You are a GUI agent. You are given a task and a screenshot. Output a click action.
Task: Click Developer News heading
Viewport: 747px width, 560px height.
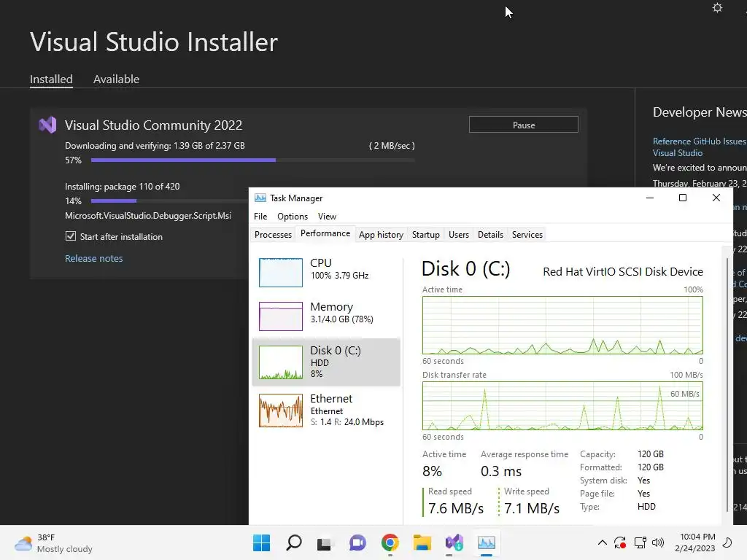(700, 112)
